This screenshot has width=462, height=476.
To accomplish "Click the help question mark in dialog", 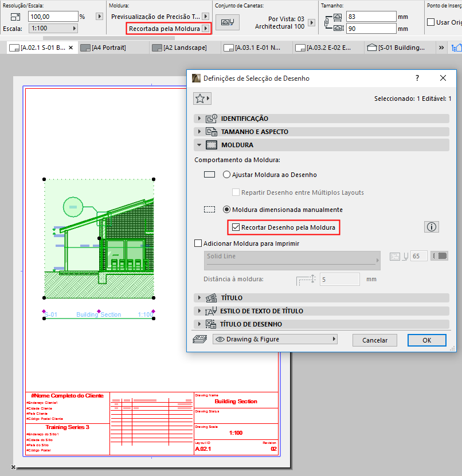I will pyautogui.click(x=417, y=78).
